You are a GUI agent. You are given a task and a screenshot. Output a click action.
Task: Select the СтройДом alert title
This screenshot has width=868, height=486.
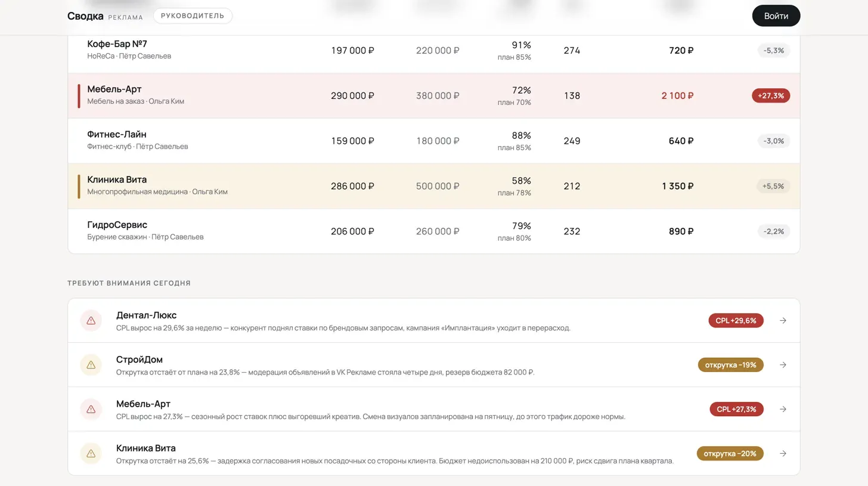click(x=139, y=360)
